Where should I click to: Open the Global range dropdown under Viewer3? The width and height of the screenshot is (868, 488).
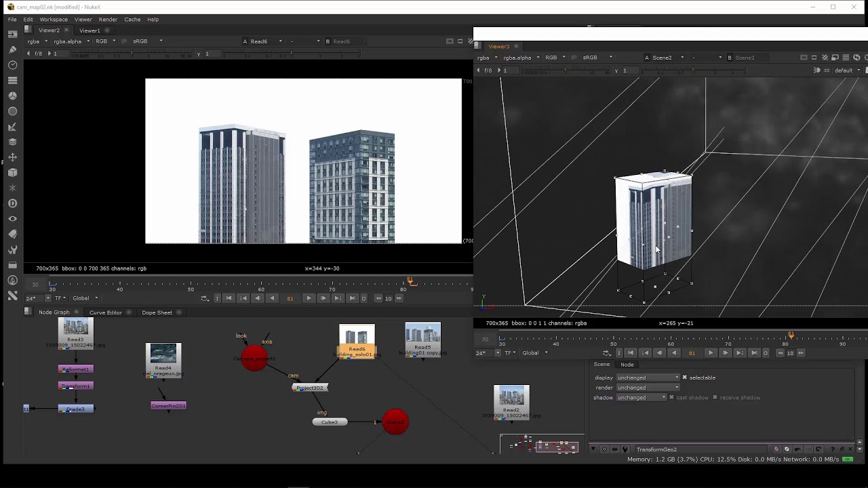(534, 352)
